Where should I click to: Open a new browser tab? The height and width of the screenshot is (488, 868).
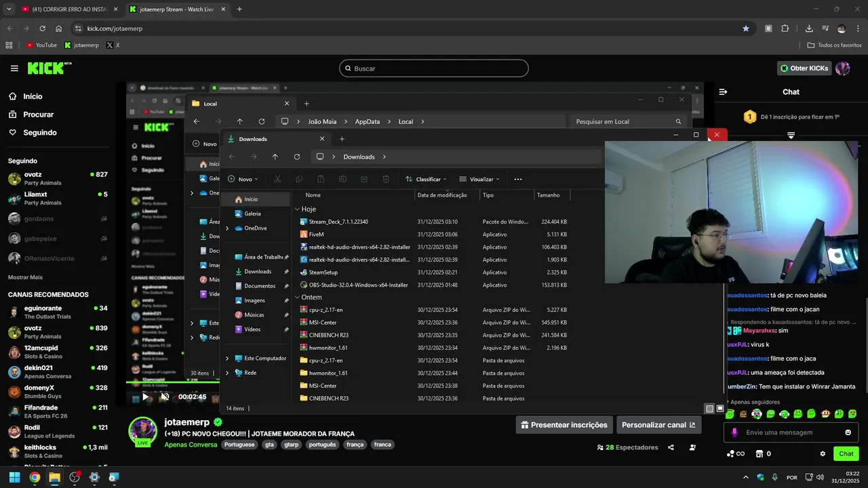pos(239,9)
